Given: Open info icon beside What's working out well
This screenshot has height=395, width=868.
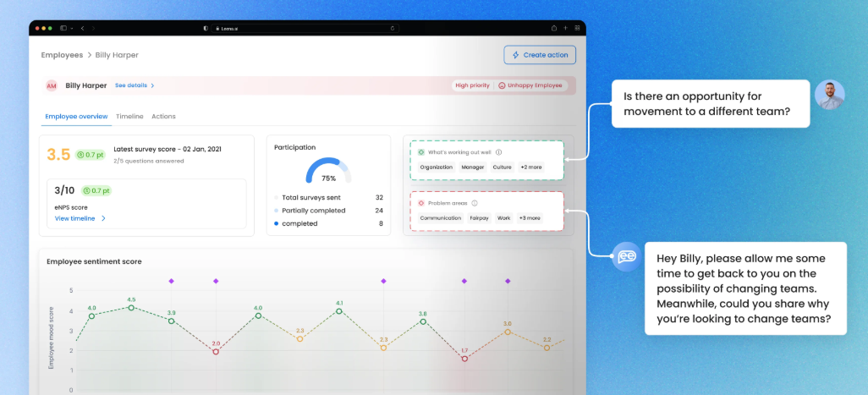Looking at the screenshot, I should click(499, 152).
